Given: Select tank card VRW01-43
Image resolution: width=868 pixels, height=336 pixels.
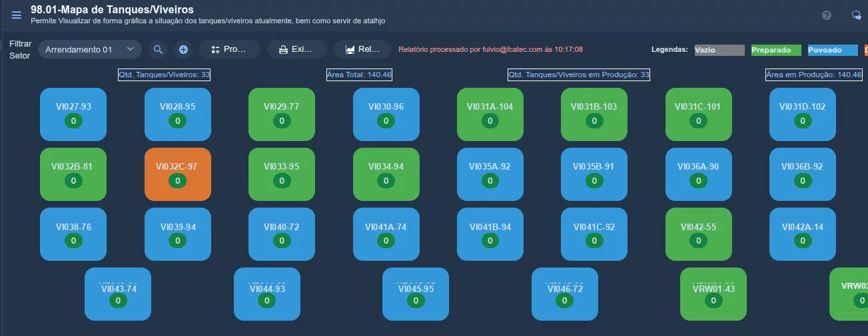Looking at the screenshot, I should [713, 294].
